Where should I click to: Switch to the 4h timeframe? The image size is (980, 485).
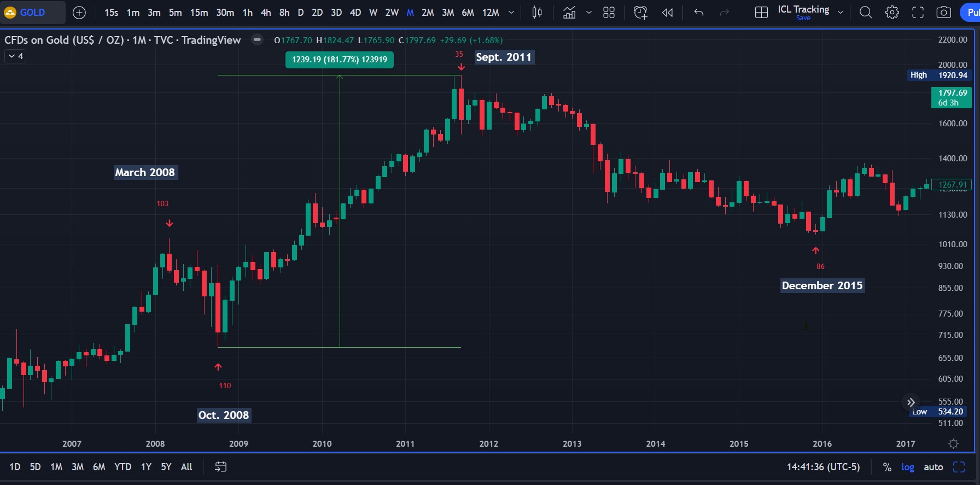click(266, 13)
